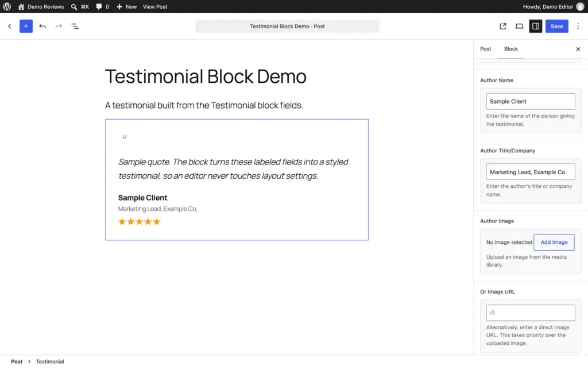Click the No image selected text
The image size is (588, 368).
pos(509,243)
